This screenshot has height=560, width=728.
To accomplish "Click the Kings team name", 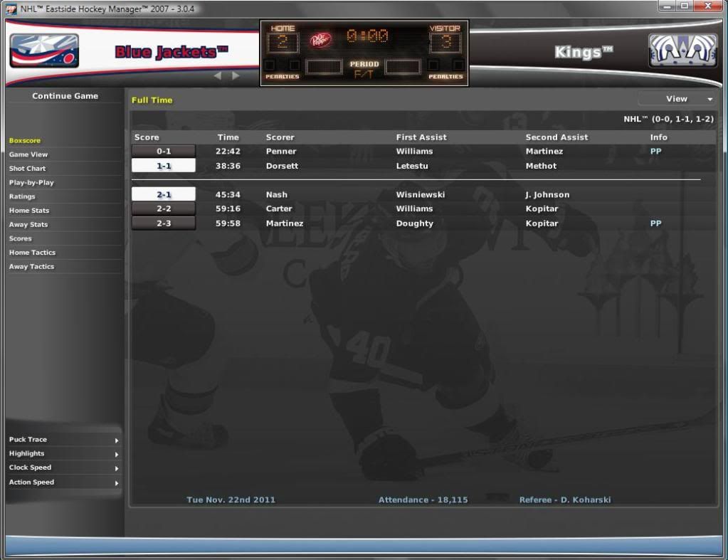I will (584, 52).
